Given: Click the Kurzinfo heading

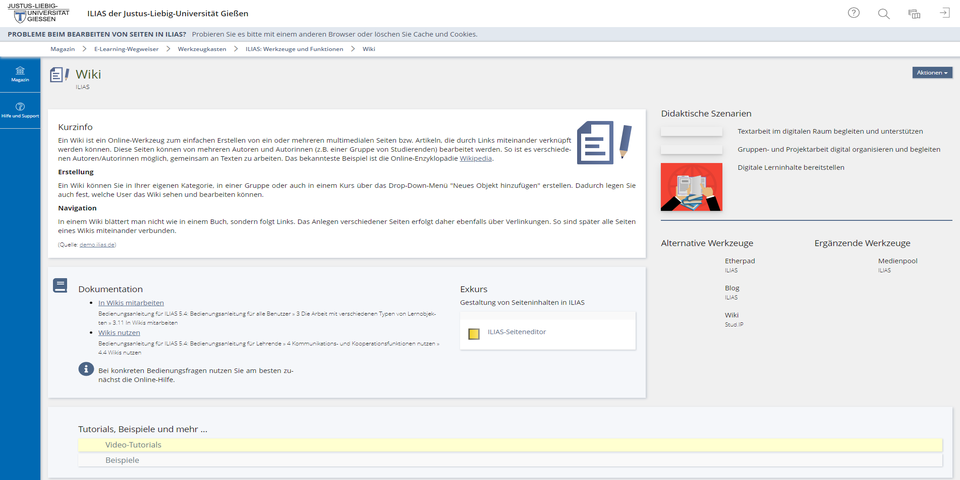Looking at the screenshot, I should click(x=75, y=127).
